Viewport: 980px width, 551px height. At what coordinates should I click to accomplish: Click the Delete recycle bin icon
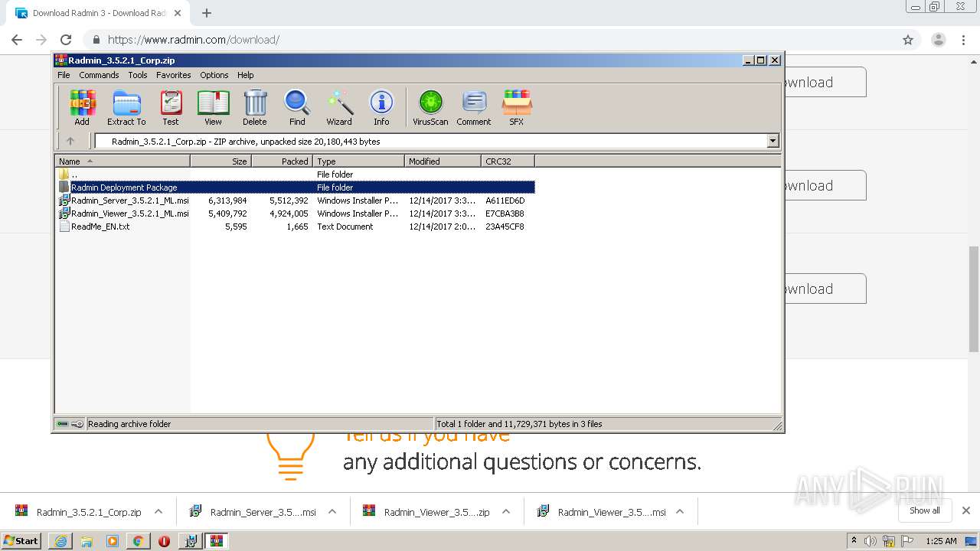pos(255,107)
